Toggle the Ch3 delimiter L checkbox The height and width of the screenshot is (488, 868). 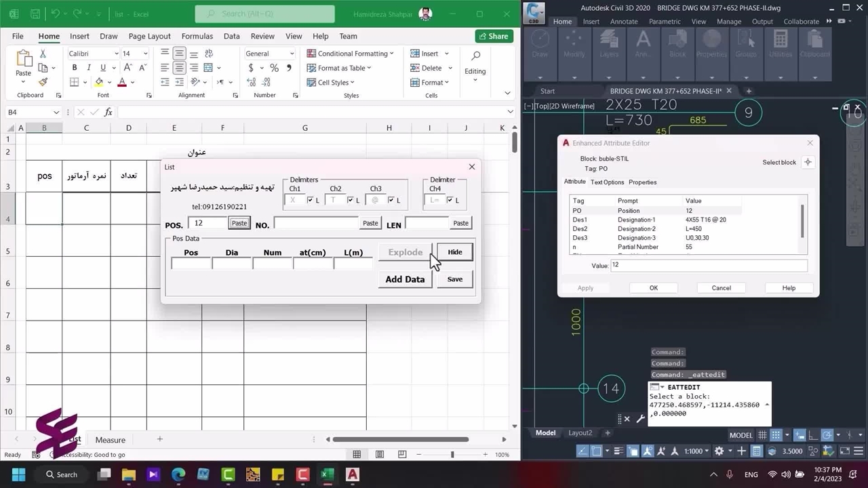391,200
